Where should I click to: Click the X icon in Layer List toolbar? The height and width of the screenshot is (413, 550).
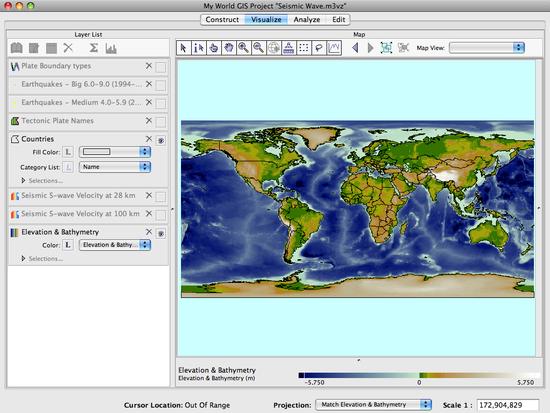point(68,48)
